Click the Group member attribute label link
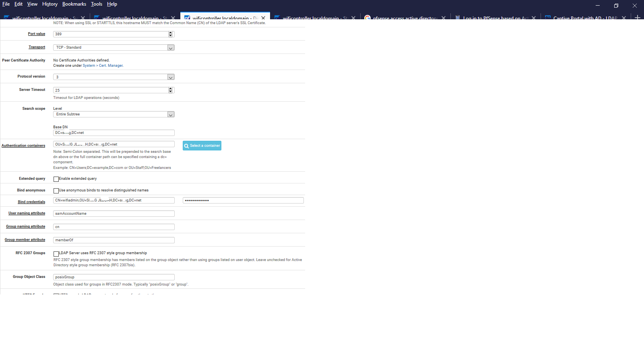Viewport: 644px width, 362px height. pos(25,240)
